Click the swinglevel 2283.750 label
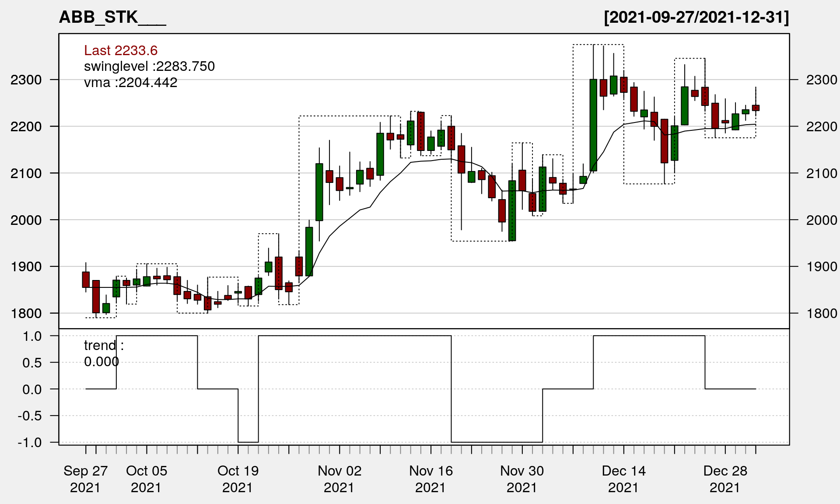The width and height of the screenshot is (840, 504). (149, 66)
